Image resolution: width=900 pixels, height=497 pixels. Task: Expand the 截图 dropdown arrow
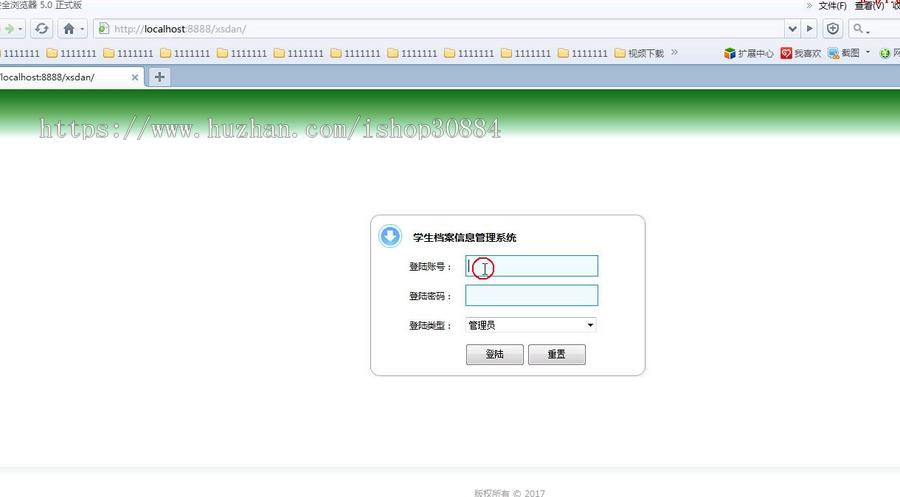pos(867,52)
